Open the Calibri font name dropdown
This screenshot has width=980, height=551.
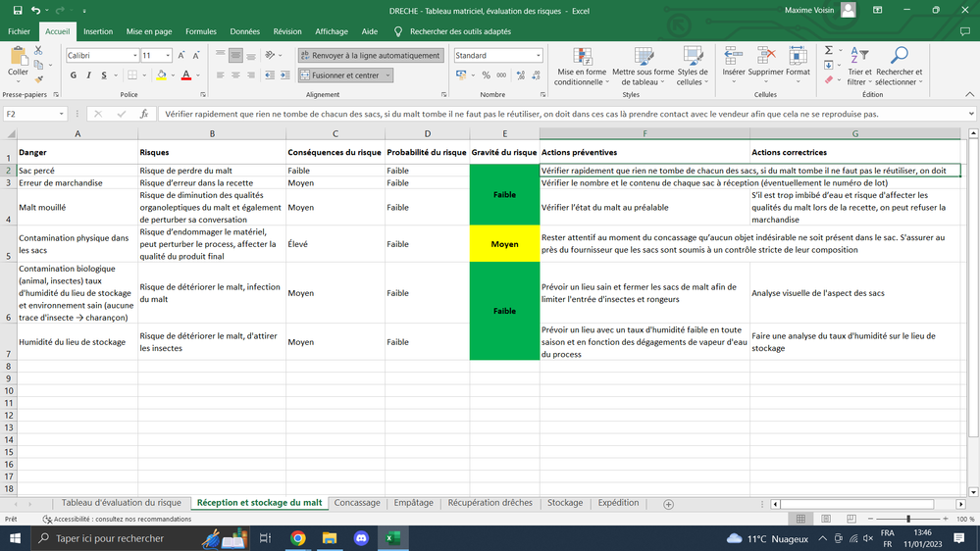point(135,56)
